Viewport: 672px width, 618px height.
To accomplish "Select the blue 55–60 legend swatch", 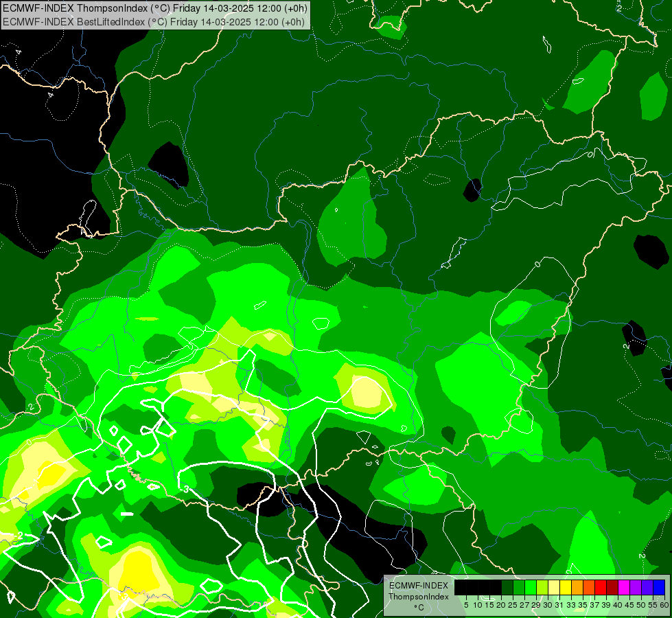I will (x=659, y=587).
